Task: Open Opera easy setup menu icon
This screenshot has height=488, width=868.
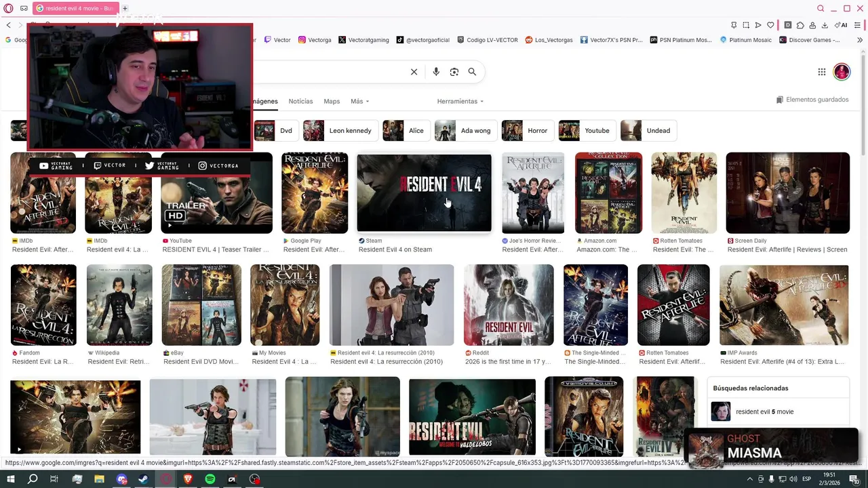Action: [x=858, y=25]
